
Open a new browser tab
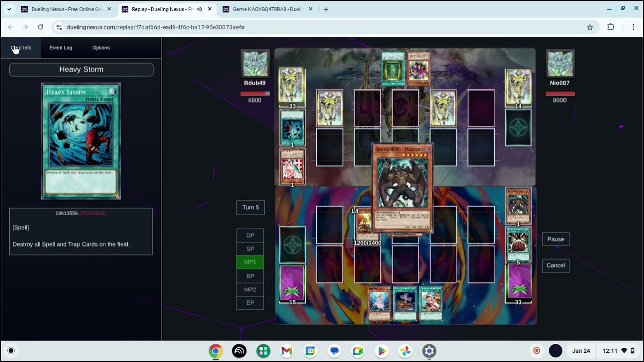[326, 9]
